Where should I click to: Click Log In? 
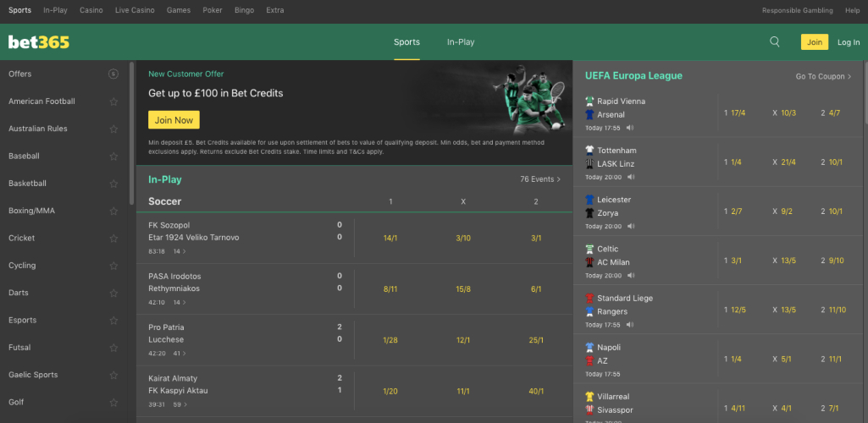tap(849, 42)
